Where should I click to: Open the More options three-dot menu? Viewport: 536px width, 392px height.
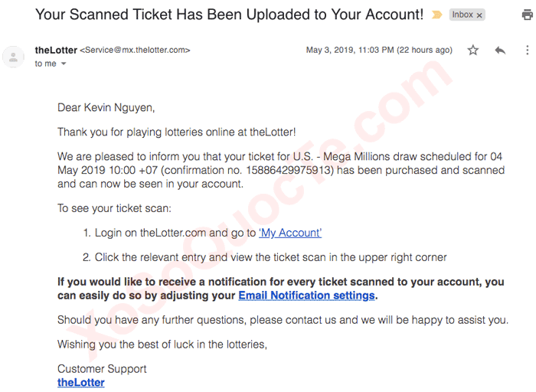tap(527, 51)
